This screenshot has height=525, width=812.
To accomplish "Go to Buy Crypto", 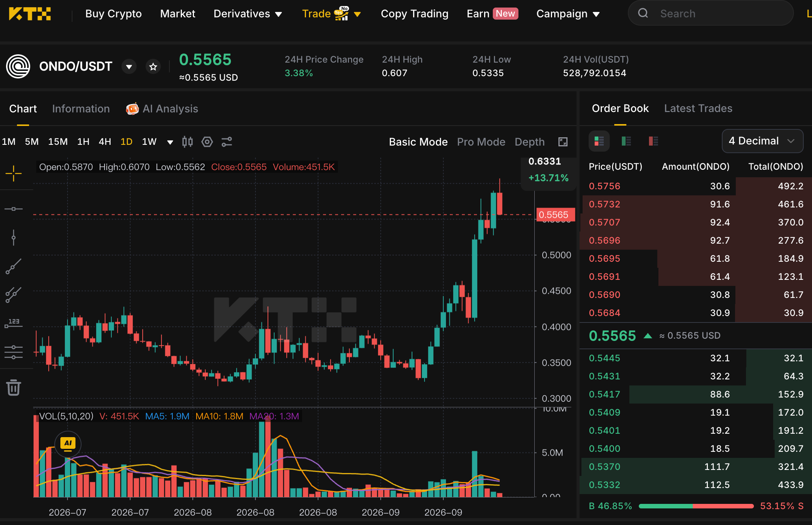I will coord(114,14).
